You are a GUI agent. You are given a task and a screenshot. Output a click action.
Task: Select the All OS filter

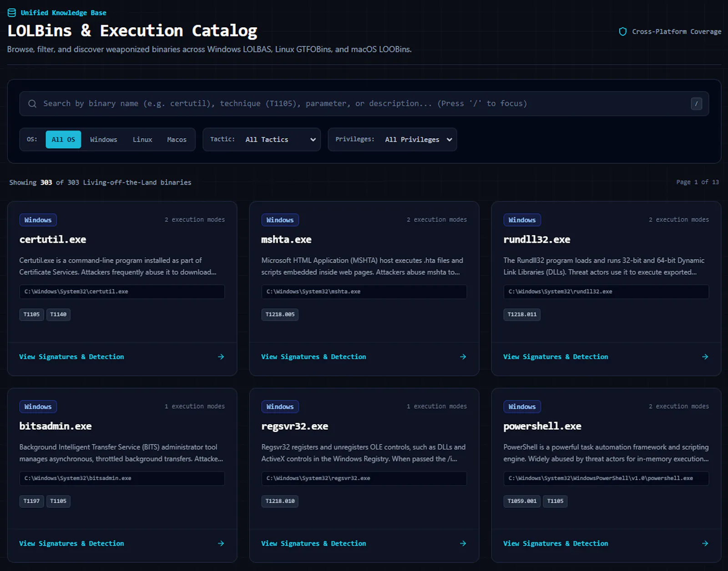[x=63, y=140]
